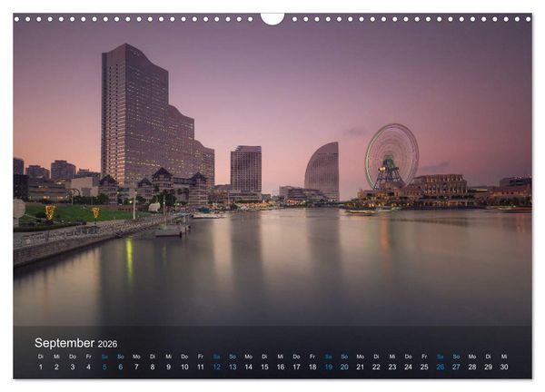Pick date 4 in the date row
Screen dimensions: 545x392
coord(89,367)
